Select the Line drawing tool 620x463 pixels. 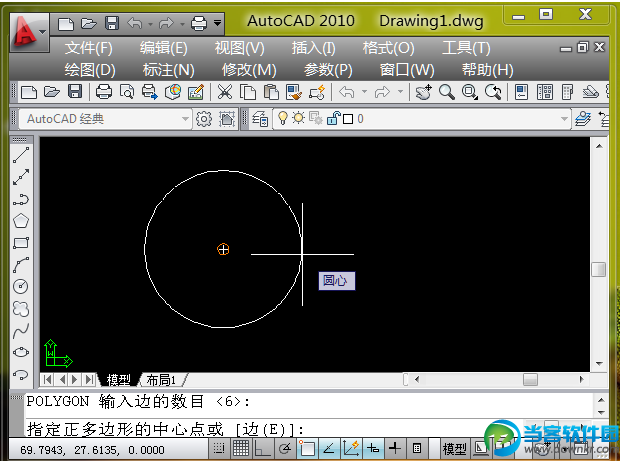click(x=20, y=157)
